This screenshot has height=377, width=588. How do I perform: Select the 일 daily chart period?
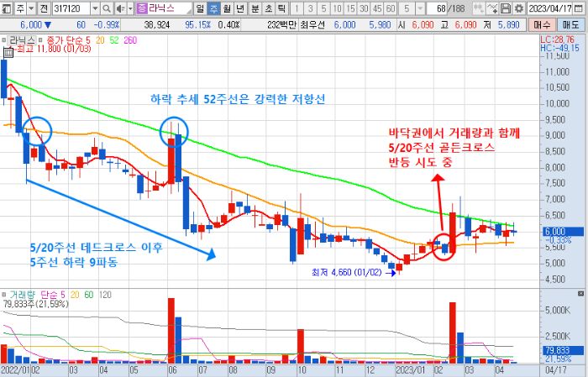tap(200, 8)
